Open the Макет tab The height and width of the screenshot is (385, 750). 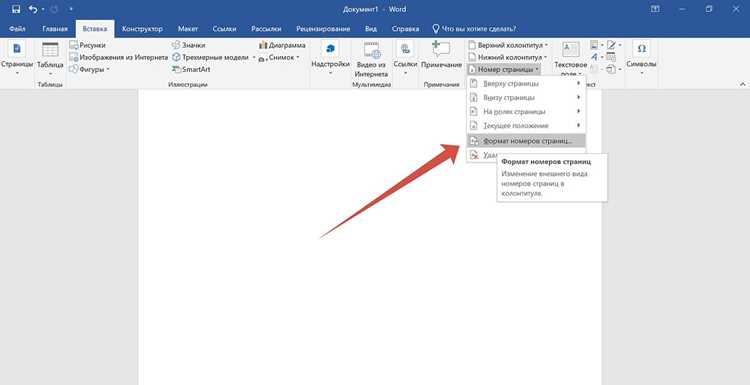point(188,29)
